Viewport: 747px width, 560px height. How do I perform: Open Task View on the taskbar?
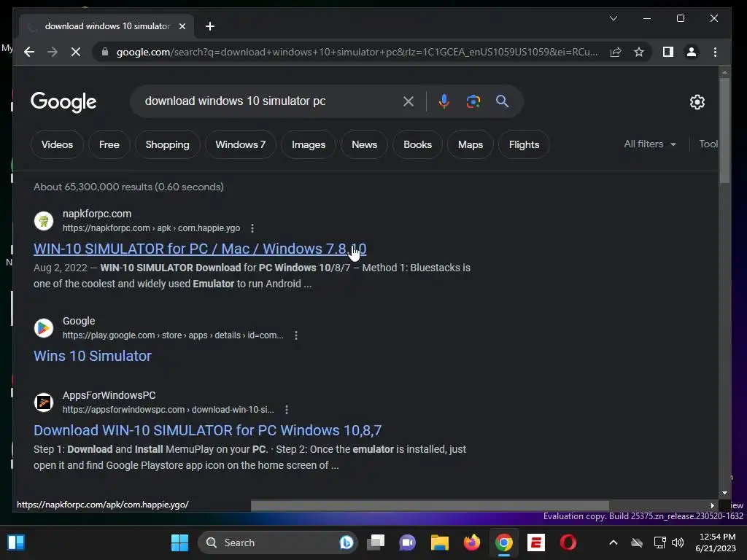point(376,542)
